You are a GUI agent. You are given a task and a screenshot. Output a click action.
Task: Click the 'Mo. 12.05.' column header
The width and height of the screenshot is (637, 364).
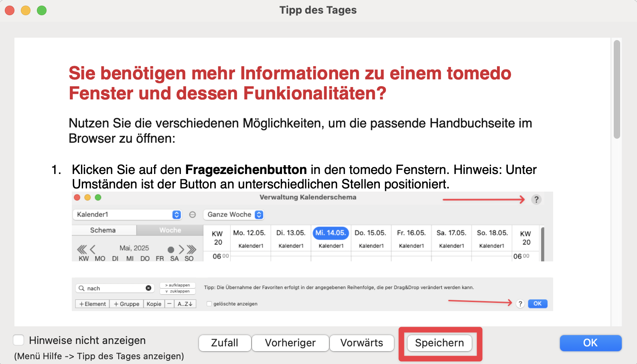[249, 233]
